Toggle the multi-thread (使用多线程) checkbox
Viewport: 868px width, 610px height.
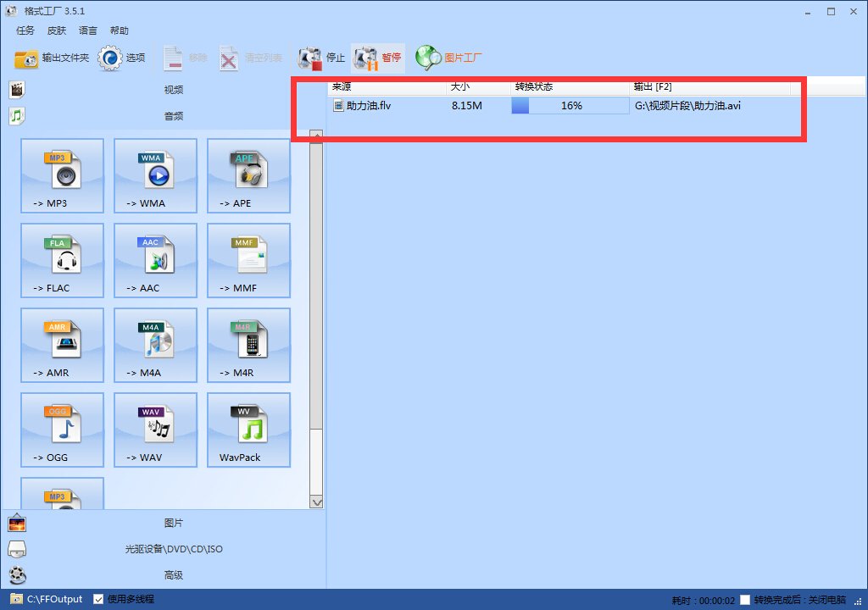(x=98, y=599)
